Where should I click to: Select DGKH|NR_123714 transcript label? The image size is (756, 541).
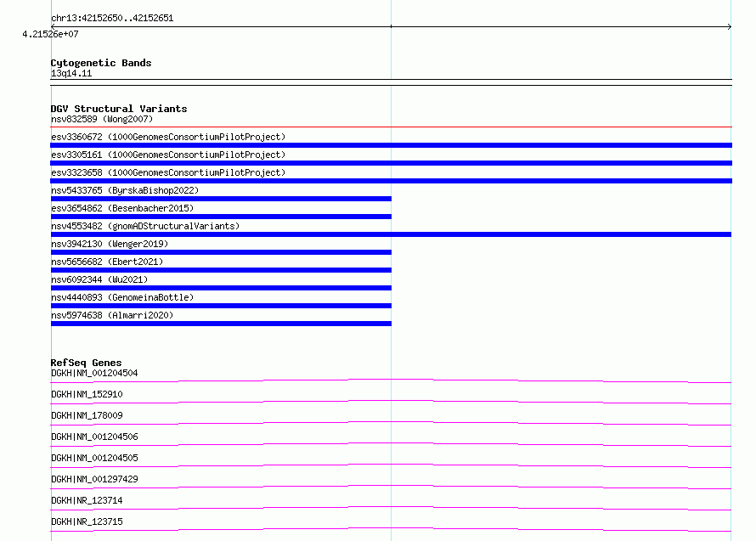click(87, 500)
